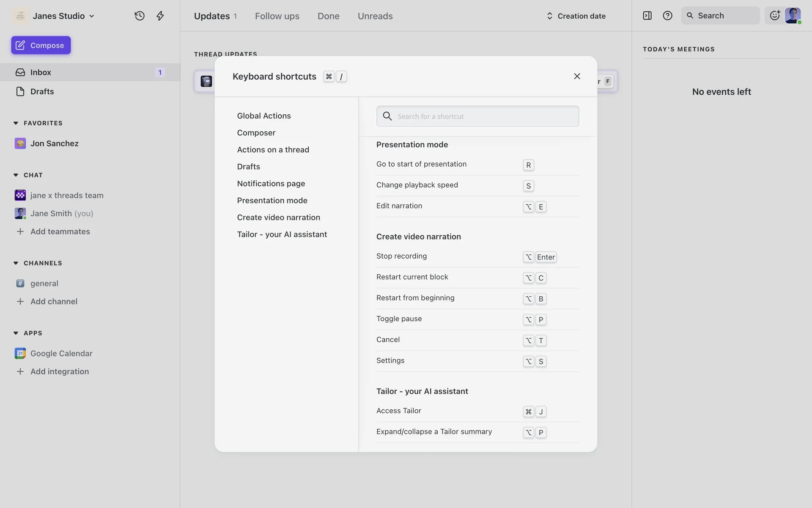Click the Compose button
Image resolution: width=812 pixels, height=508 pixels.
point(41,45)
